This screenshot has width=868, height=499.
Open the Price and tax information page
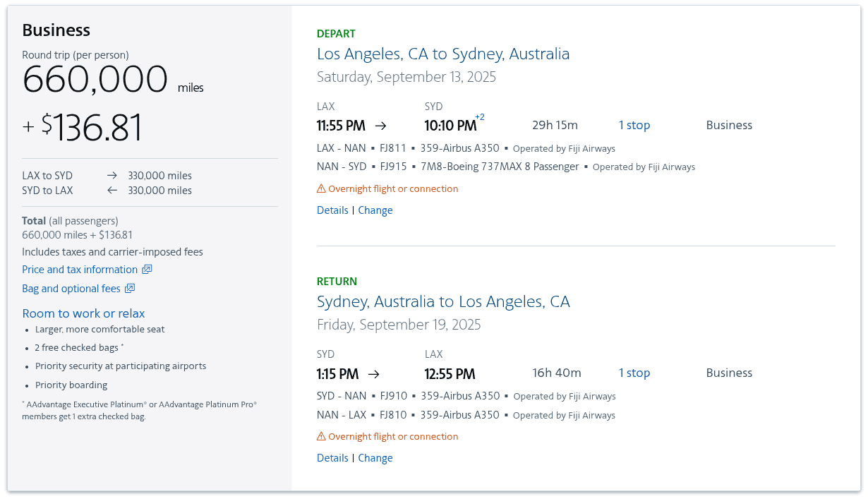click(80, 269)
